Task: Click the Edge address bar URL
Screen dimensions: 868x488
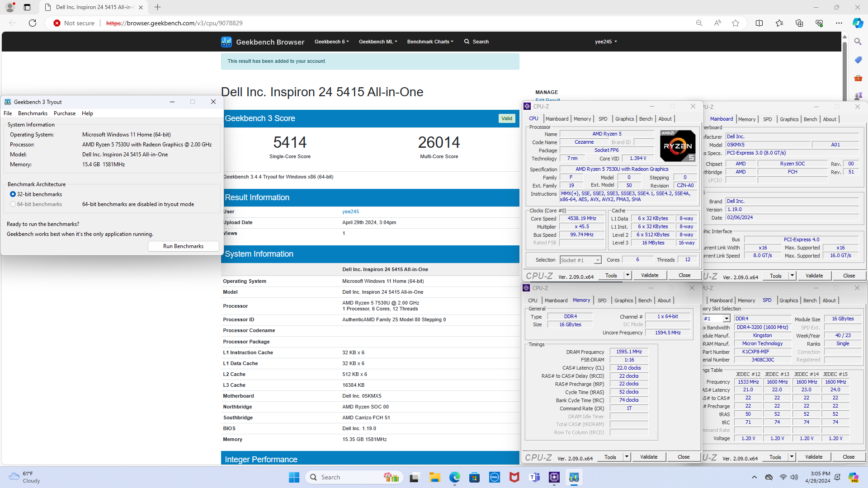Action: (174, 23)
